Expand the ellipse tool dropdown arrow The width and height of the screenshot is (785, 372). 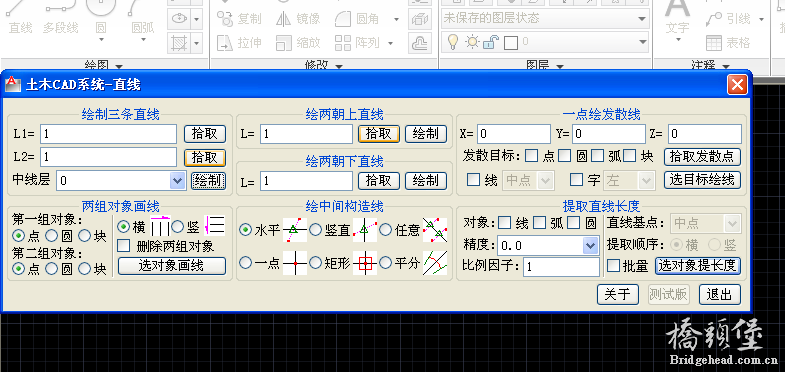[x=196, y=20]
